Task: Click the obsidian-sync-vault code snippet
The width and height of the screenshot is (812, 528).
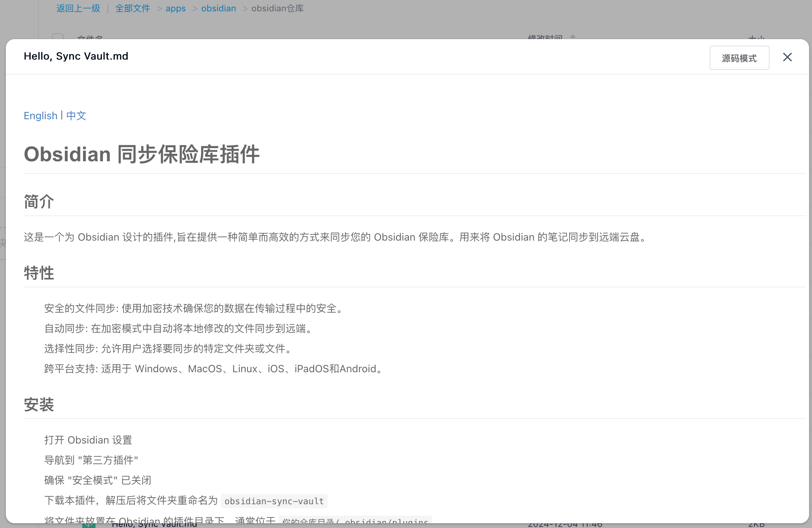Action: tap(274, 501)
